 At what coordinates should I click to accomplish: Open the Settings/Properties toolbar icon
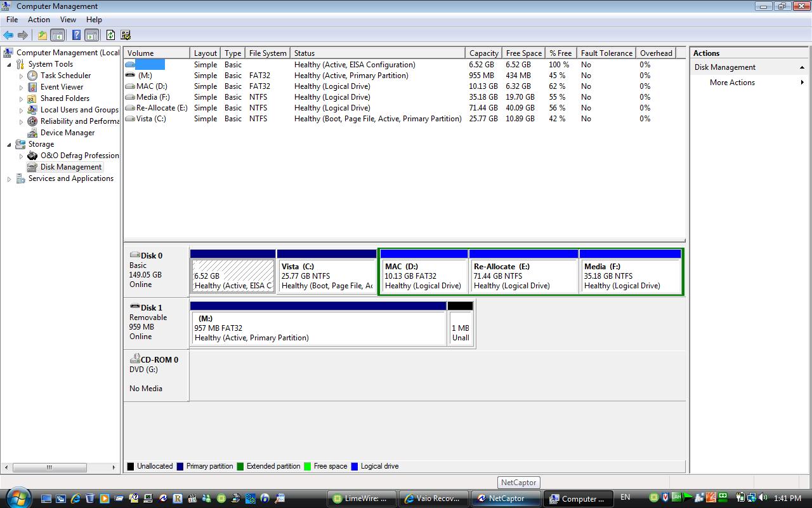126,35
